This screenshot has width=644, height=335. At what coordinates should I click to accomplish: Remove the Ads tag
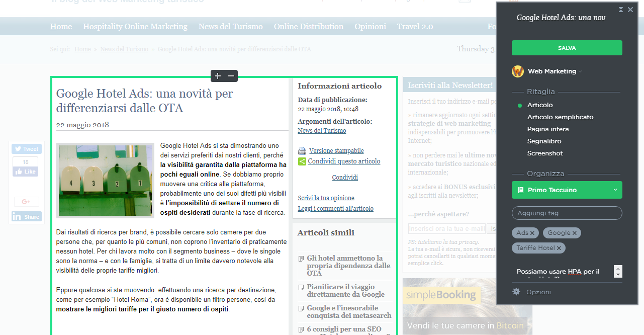pyautogui.click(x=532, y=233)
